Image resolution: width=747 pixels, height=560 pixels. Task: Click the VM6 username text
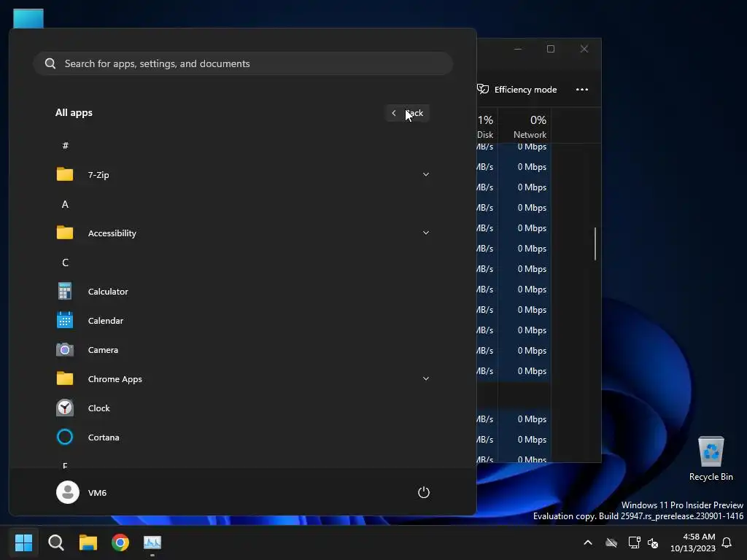97,492
